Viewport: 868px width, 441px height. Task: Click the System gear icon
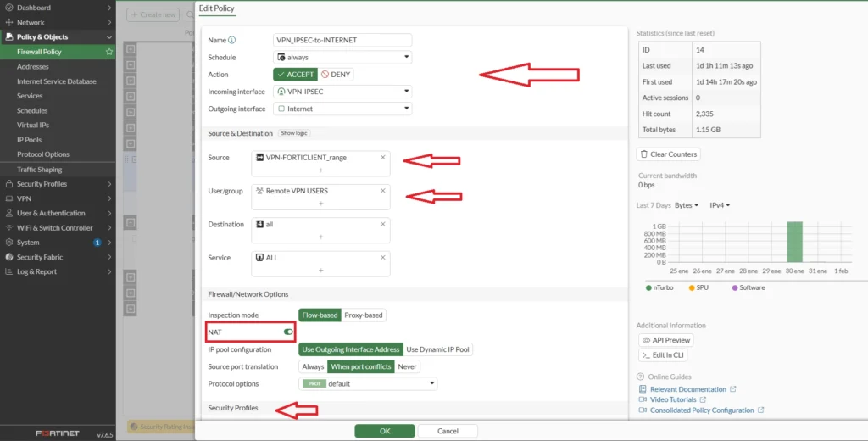pos(8,243)
